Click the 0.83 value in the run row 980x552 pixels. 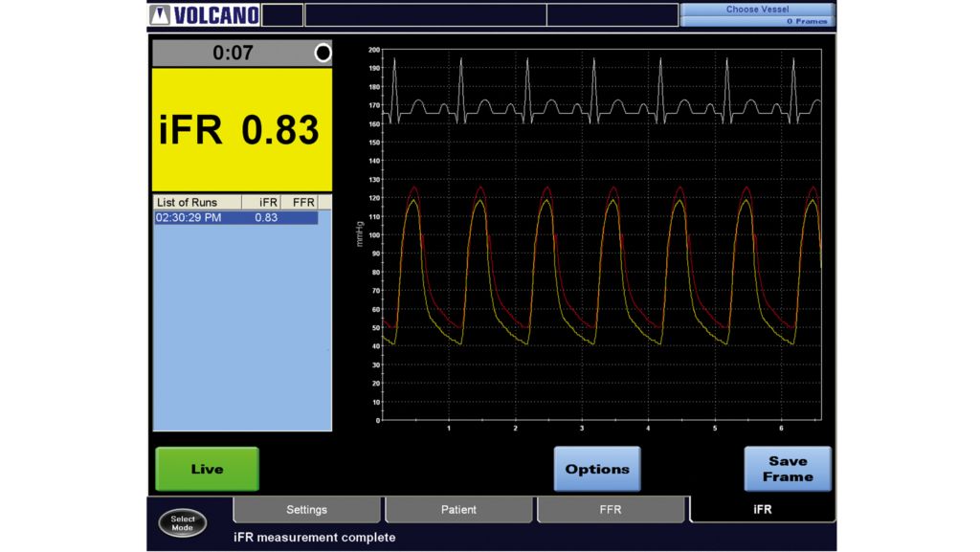coord(266,218)
